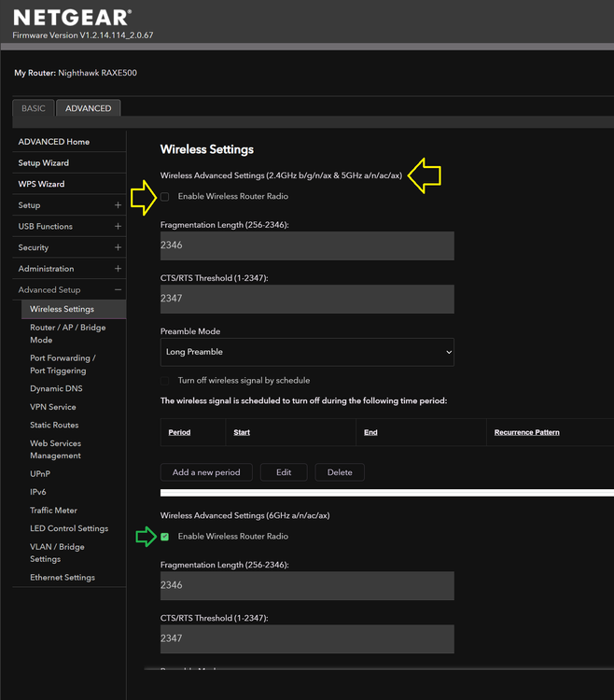Expand the Security section plus icon
The image size is (614, 700).
(118, 247)
